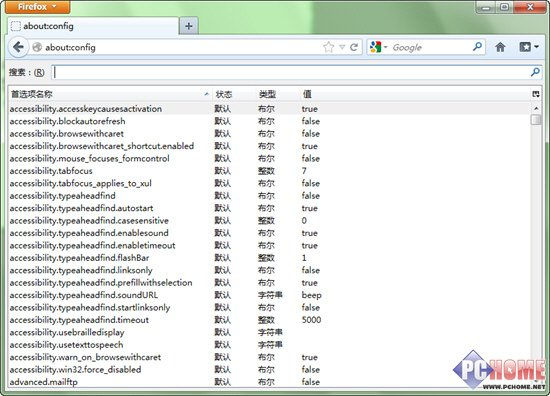The image size is (550, 396).
Task: Go to home page with house icon
Action: click(500, 47)
